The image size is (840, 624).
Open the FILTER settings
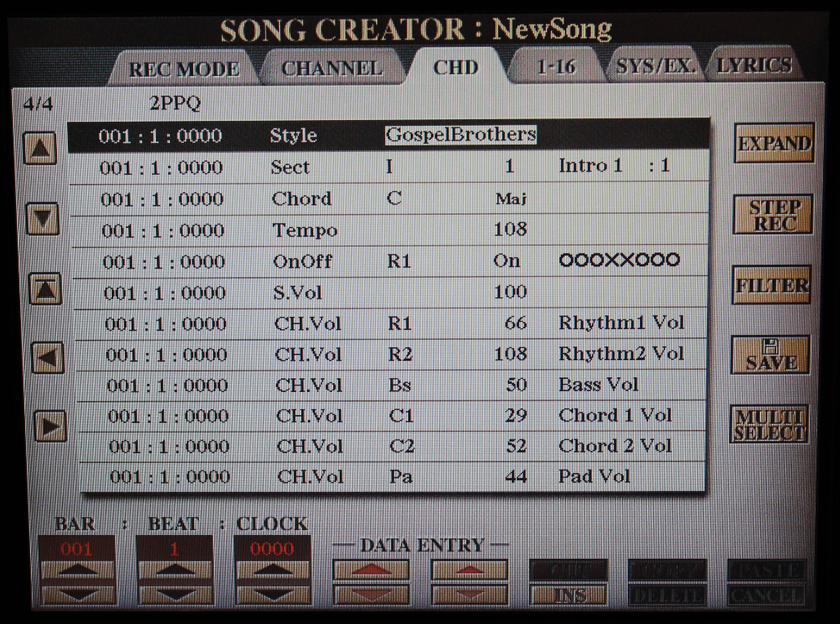pos(771,286)
